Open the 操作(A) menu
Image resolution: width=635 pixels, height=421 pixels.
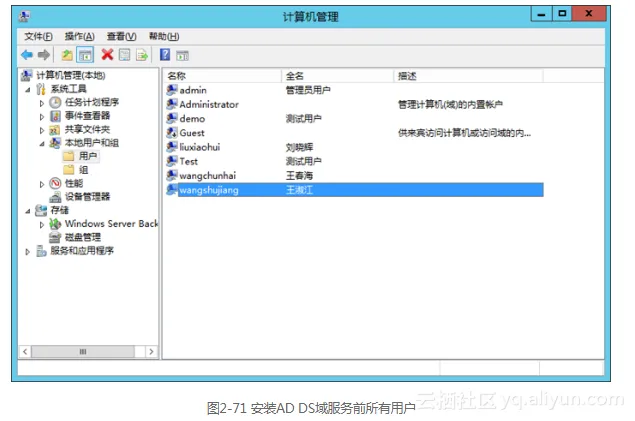(x=79, y=36)
